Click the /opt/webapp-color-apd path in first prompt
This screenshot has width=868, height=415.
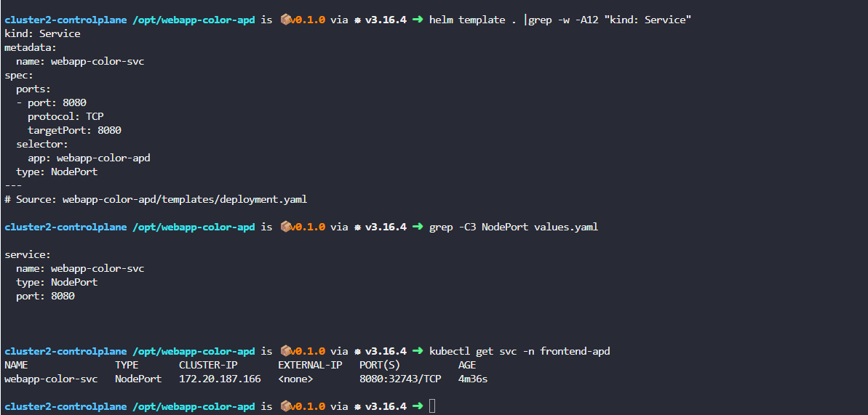(x=194, y=20)
